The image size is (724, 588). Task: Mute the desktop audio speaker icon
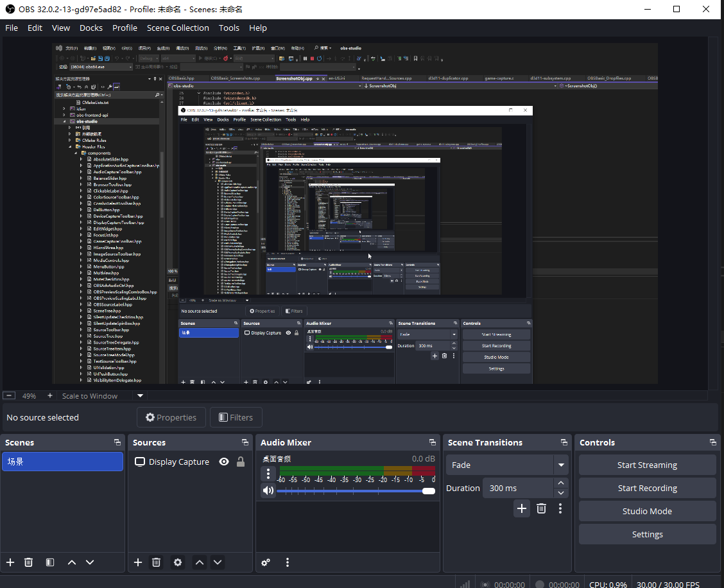pyautogui.click(x=268, y=490)
